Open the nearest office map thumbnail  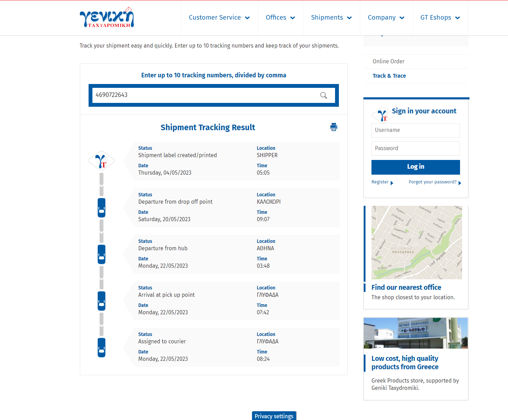417,243
